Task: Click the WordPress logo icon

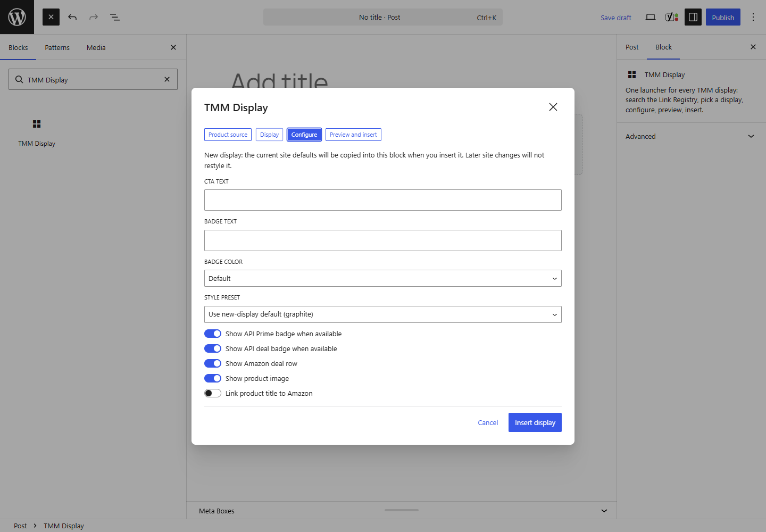Action: tap(17, 17)
